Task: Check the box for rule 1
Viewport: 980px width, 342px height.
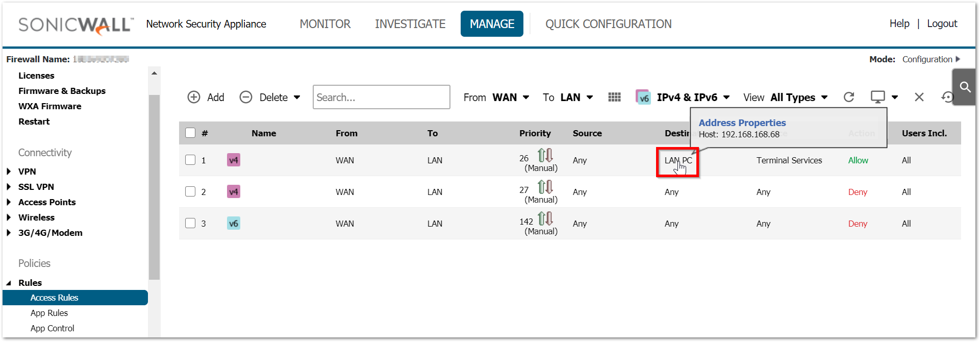Action: pyautogui.click(x=190, y=160)
